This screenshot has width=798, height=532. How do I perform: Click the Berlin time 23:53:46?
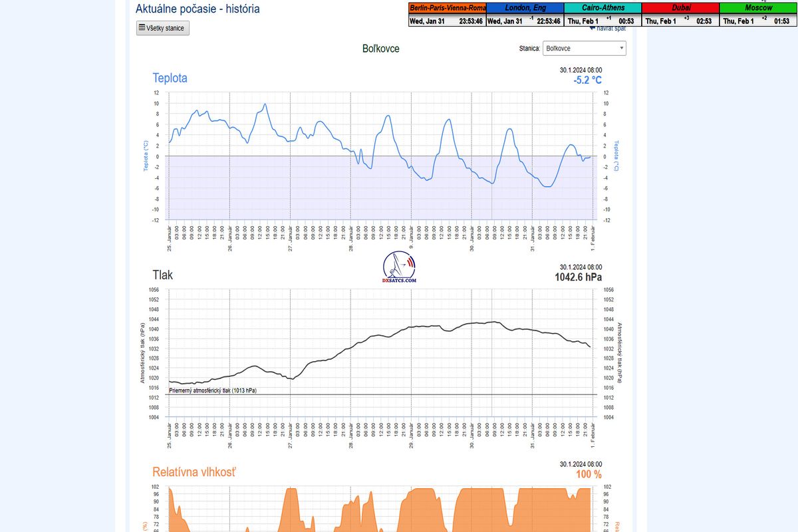click(x=471, y=21)
